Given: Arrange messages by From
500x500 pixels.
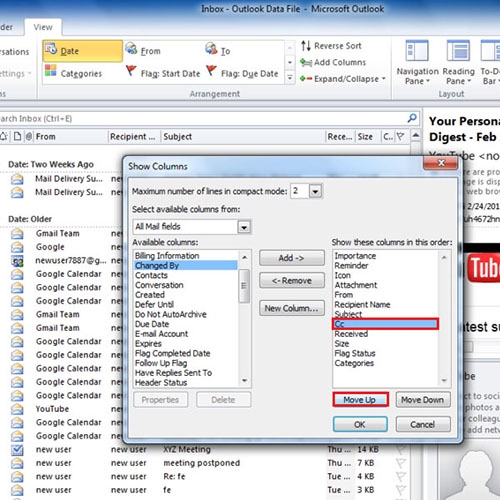Looking at the screenshot, I should 143,50.
